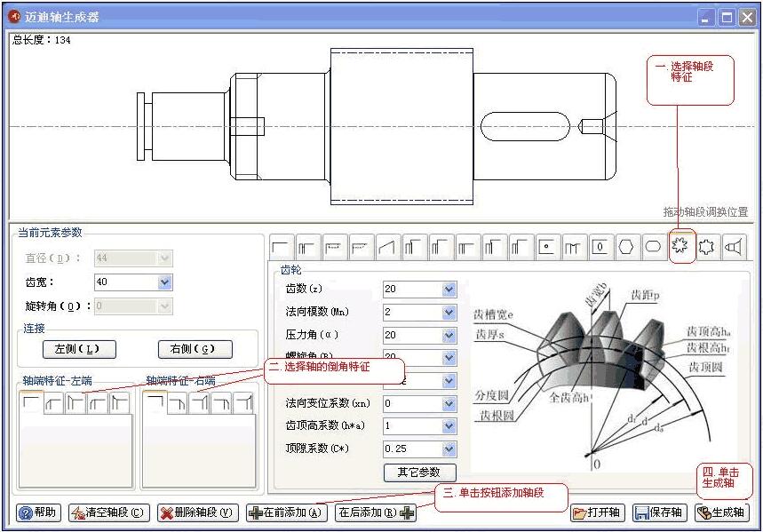Clear all segments with 清空轴段(C)

coord(108,512)
